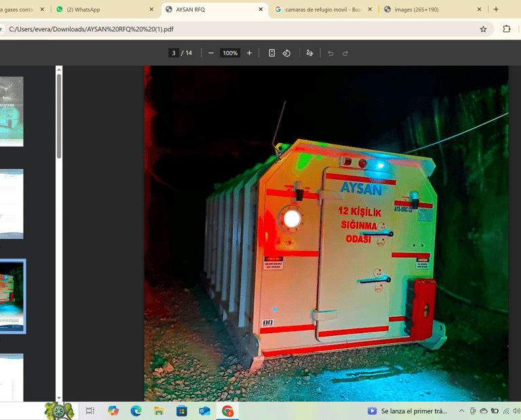Viewport: 521px width, 420px height.
Task: Show hidden system tray icons chevron
Action: pos(461,411)
